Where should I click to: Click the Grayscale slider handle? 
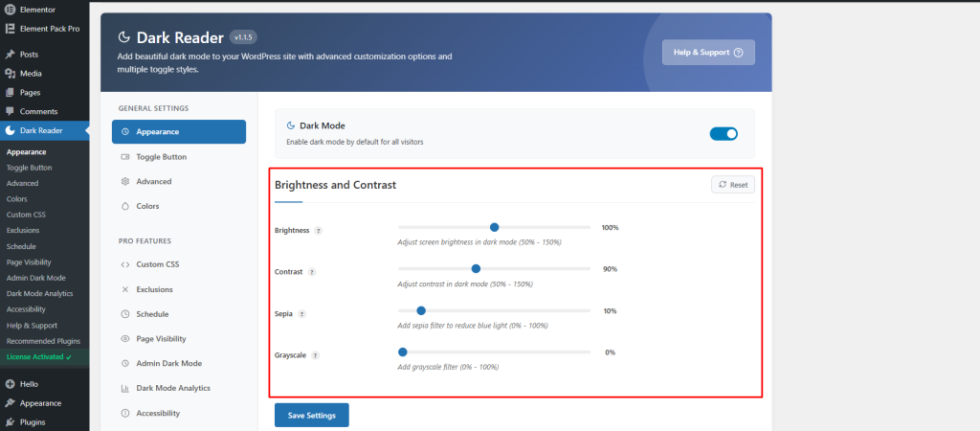(x=403, y=352)
